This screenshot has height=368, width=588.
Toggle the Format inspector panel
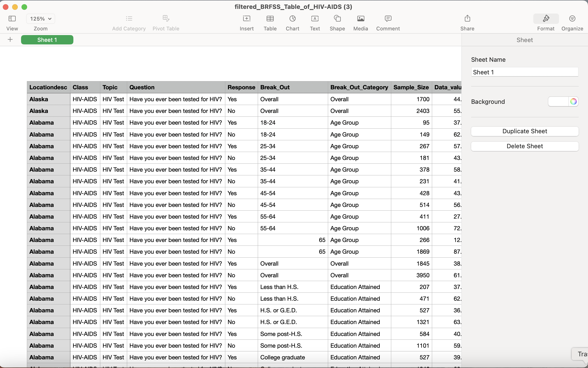coord(546,19)
